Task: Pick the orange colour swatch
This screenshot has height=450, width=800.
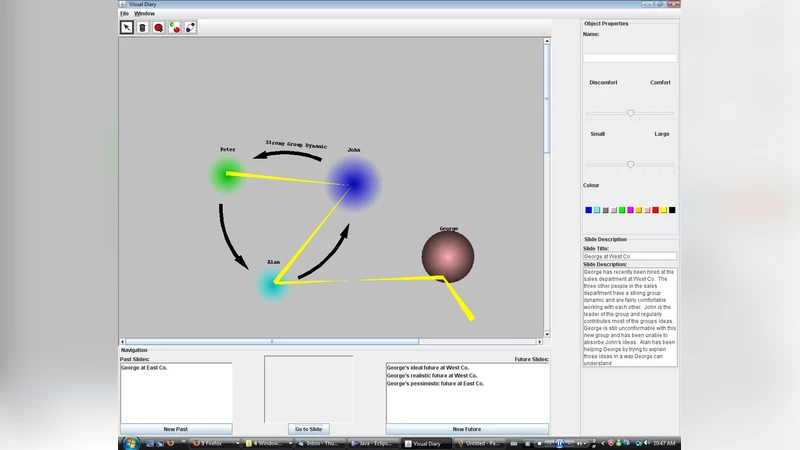Action: click(x=639, y=210)
